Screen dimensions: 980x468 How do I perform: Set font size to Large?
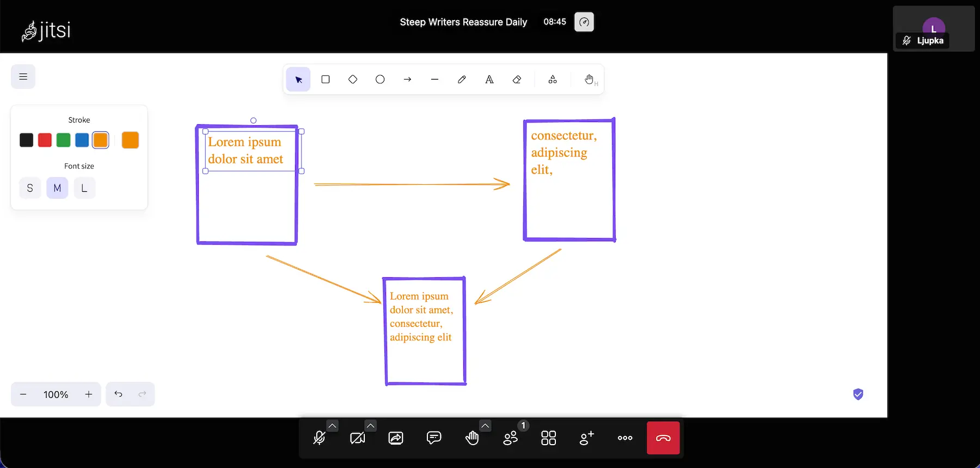click(x=84, y=188)
